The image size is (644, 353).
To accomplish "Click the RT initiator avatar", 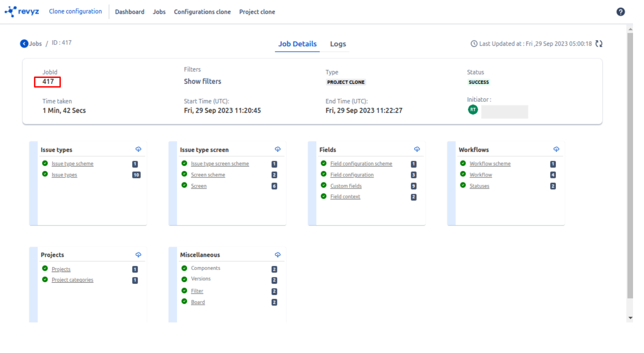I will point(473,110).
